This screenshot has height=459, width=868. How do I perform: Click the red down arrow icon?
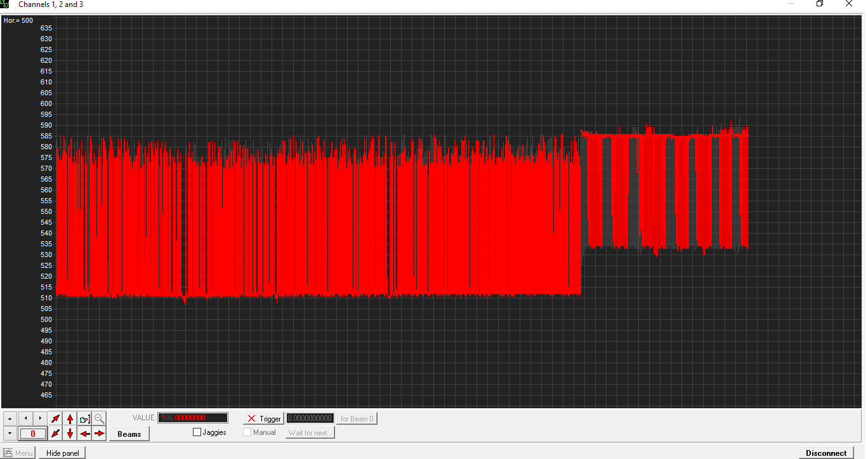pos(70,434)
